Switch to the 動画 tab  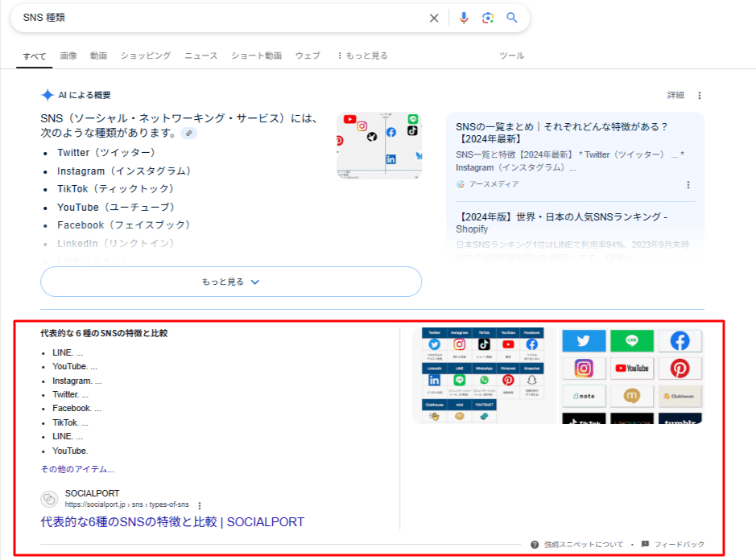98,56
